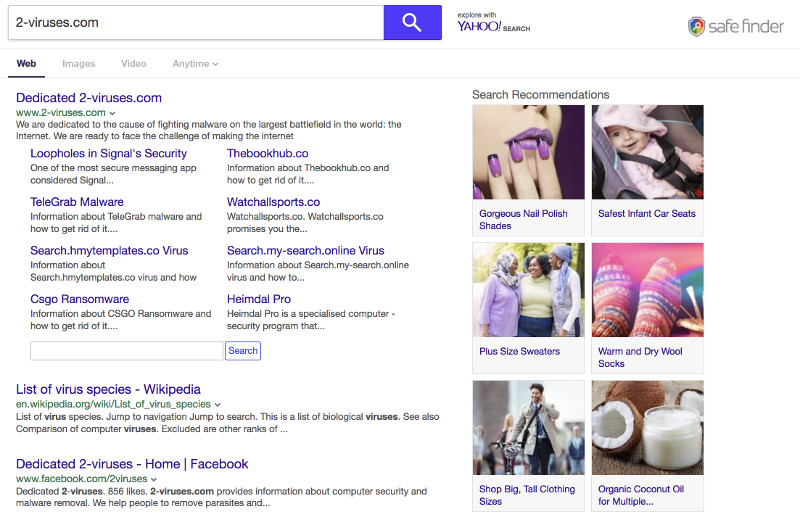Open Shop Big, Tall Clothing Sizes recommendation
Image resolution: width=800 pixels, height=517 pixels.
(527, 495)
